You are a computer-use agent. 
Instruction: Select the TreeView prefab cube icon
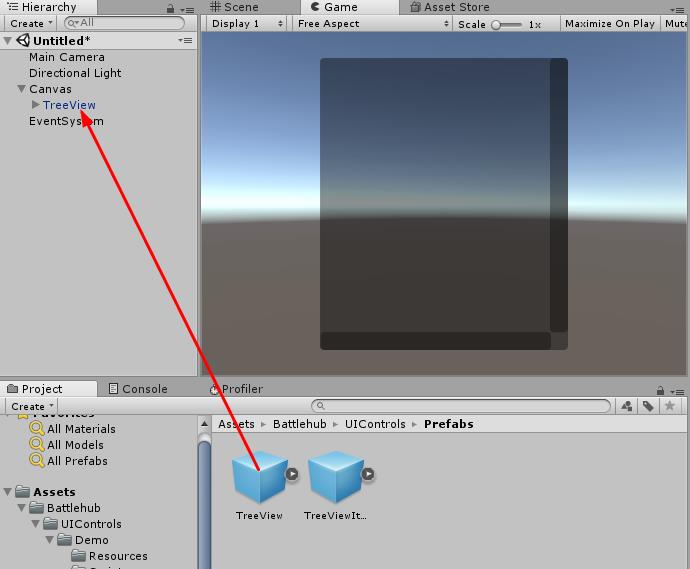click(x=259, y=477)
